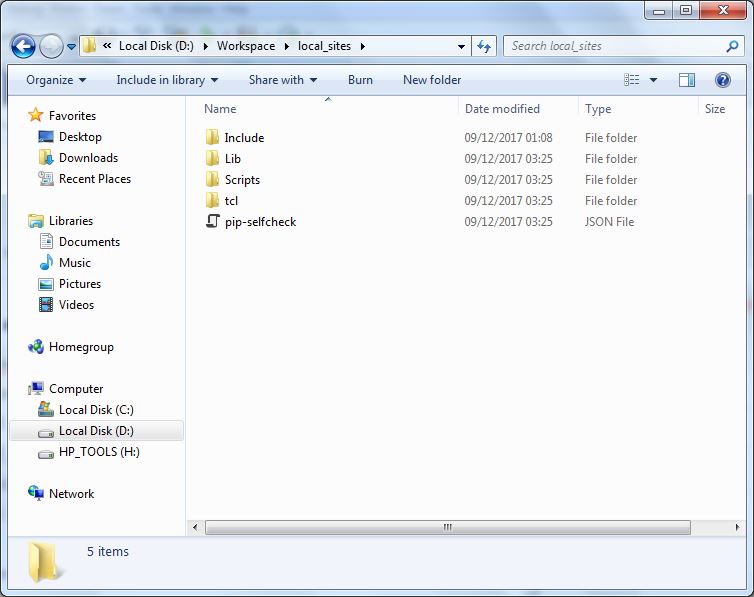Create a New folder
Image resolution: width=754 pixels, height=597 pixels.
pos(432,80)
